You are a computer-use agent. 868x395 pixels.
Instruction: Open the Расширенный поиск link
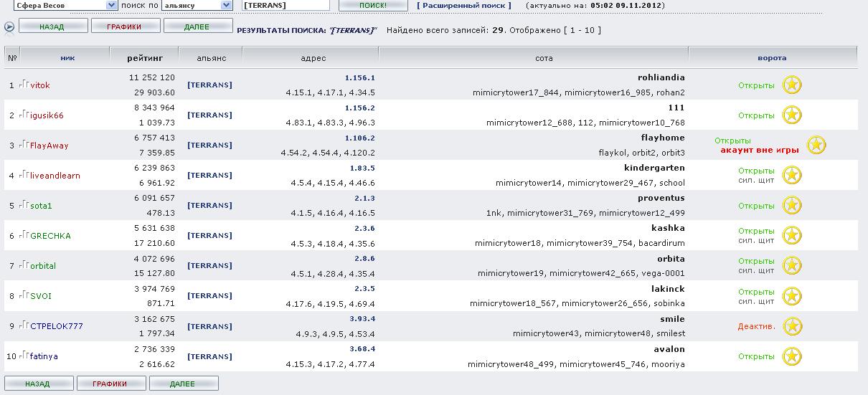(x=464, y=6)
